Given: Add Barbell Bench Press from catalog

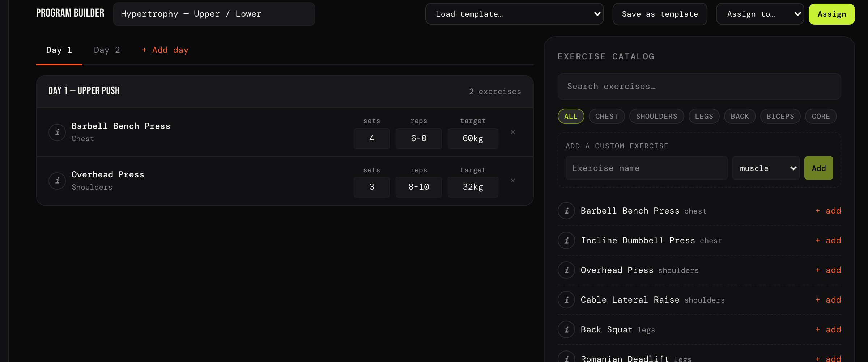Looking at the screenshot, I should tap(828, 211).
